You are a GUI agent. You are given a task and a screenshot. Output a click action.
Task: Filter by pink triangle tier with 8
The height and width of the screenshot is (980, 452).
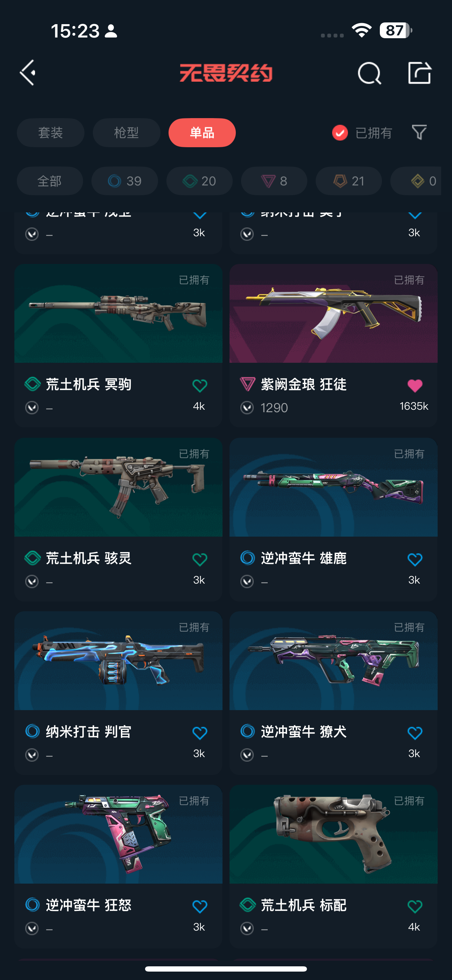(274, 181)
